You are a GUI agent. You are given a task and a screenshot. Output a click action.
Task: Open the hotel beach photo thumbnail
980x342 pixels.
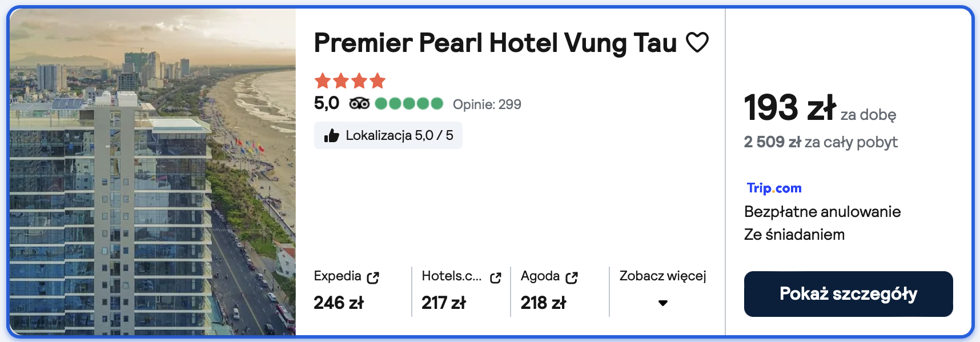pyautogui.click(x=152, y=171)
